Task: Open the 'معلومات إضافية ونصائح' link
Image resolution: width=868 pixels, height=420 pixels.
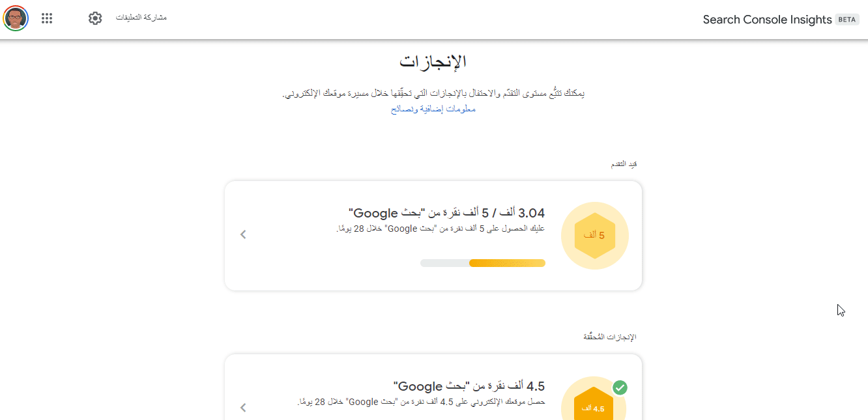Action: click(x=433, y=109)
